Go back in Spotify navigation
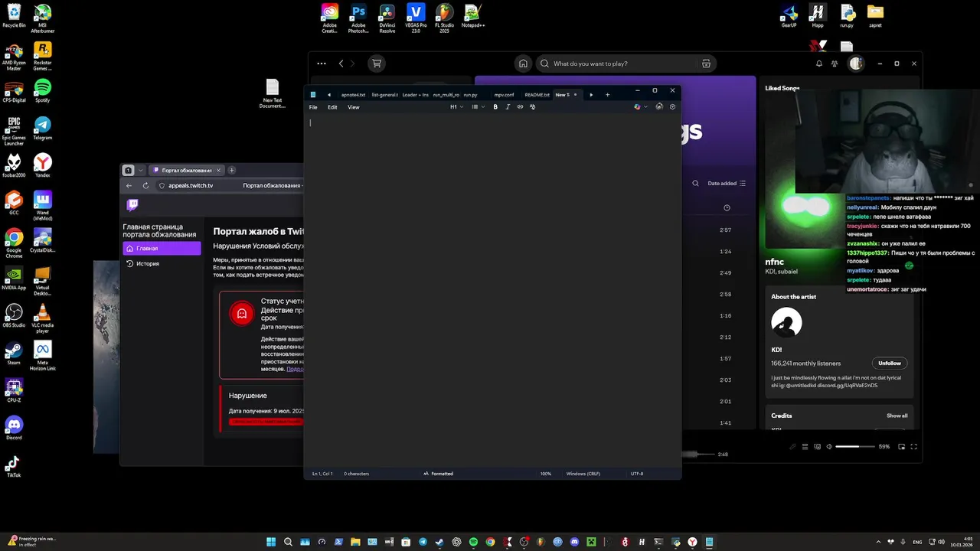Image resolution: width=980 pixels, height=551 pixels. [341, 64]
